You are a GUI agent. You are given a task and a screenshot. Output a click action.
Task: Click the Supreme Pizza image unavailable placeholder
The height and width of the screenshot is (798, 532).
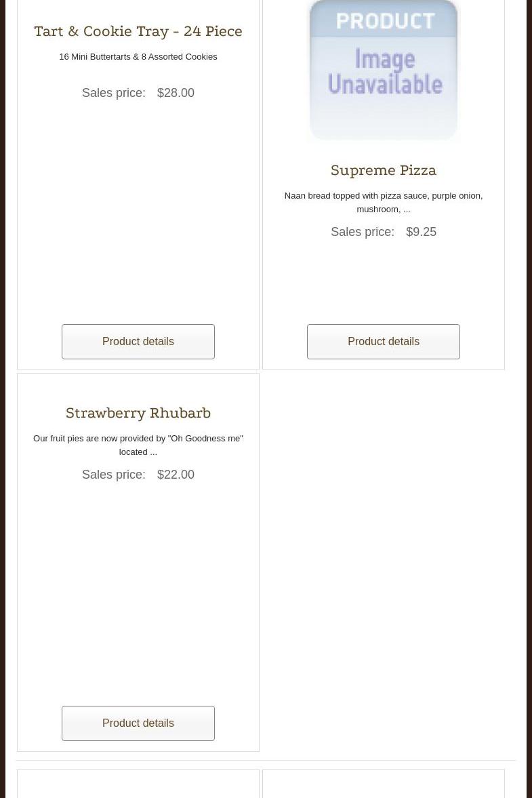(384, 71)
